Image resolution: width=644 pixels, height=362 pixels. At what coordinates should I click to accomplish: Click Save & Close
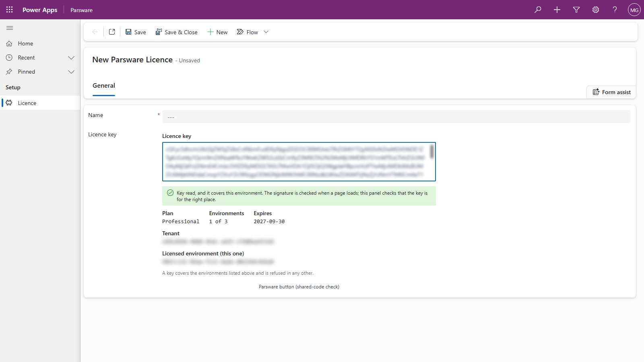(177, 32)
